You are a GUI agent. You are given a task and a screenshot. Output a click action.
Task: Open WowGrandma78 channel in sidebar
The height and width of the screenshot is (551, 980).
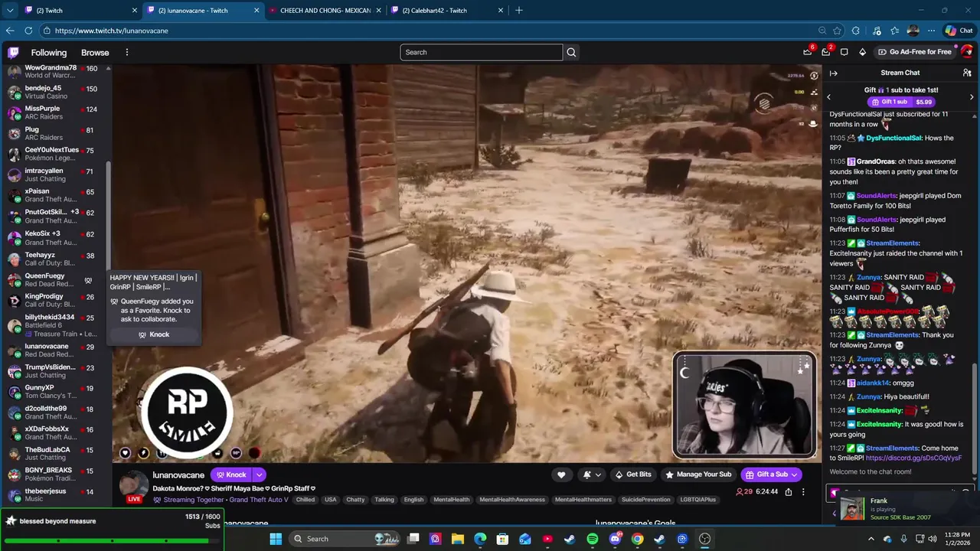54,71
